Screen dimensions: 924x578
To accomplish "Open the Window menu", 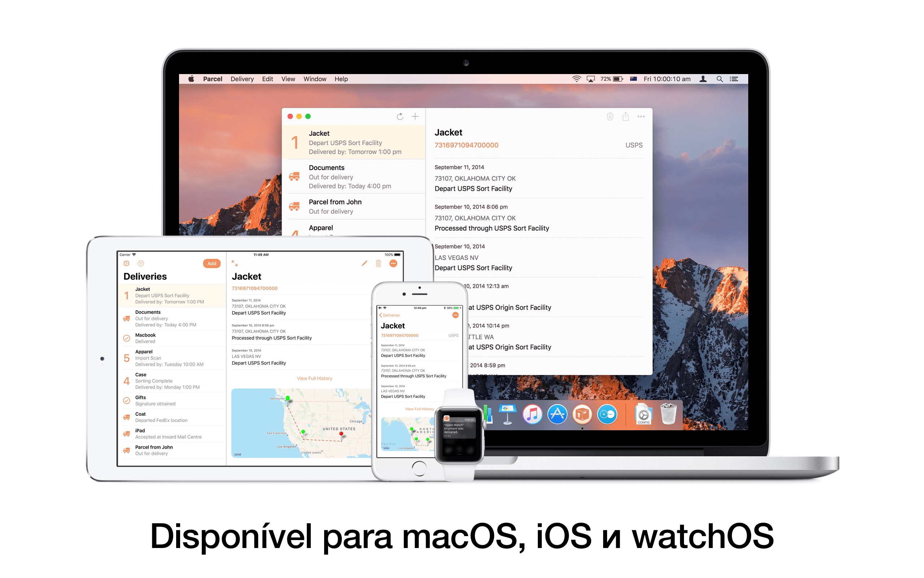I will pyautogui.click(x=315, y=79).
